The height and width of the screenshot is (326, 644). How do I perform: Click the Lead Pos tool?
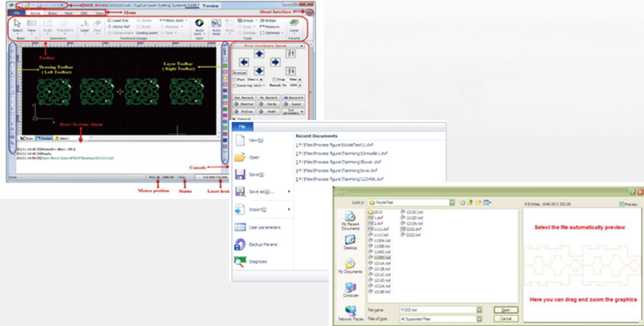pos(118,20)
